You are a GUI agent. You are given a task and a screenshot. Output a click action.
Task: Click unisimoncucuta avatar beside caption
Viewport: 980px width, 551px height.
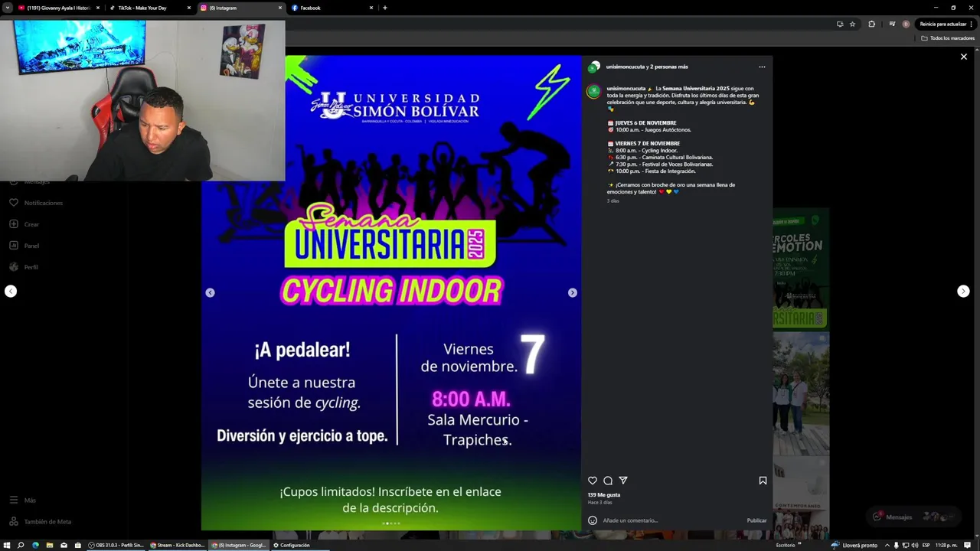point(593,92)
